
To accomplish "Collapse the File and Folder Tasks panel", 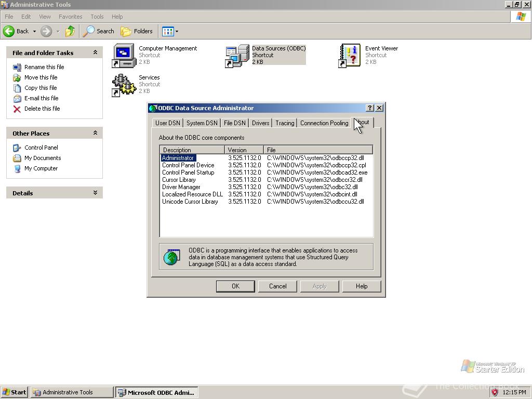I will click(96, 52).
